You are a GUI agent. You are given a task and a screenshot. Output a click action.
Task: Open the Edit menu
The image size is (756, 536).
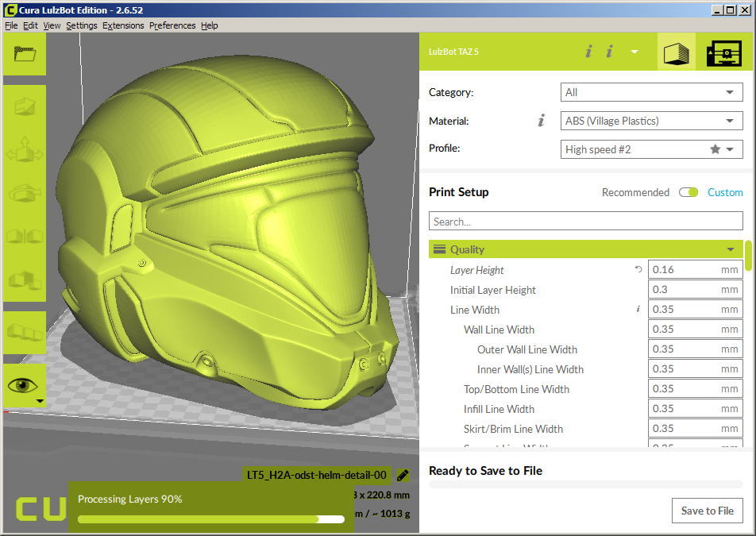point(30,25)
